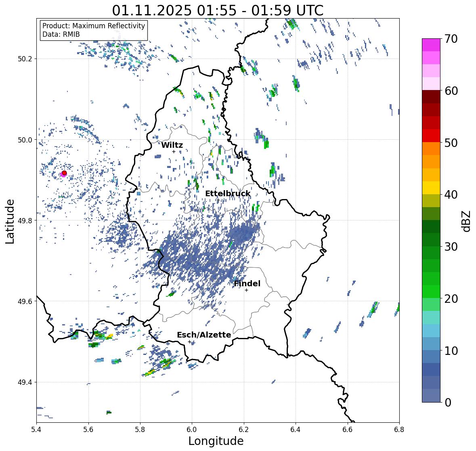Click the longitude tick label 6.6
476x451 pixels.
[348, 429]
